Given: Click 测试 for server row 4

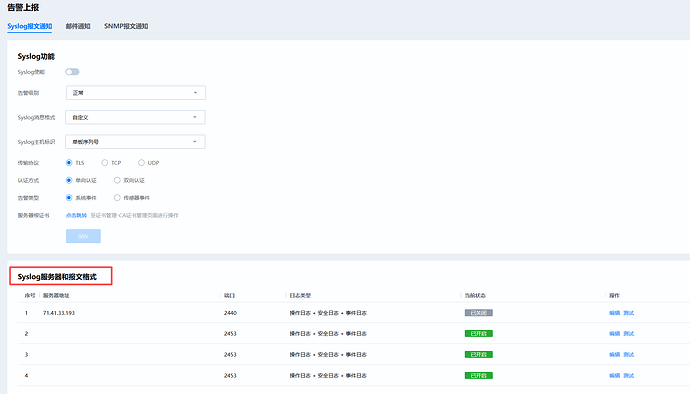Looking at the screenshot, I should pos(628,376).
